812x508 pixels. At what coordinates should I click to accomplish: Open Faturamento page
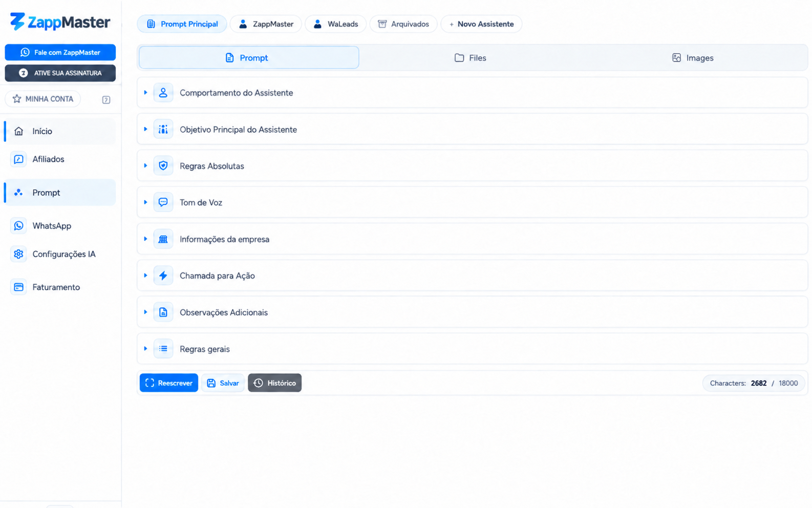click(x=60, y=287)
